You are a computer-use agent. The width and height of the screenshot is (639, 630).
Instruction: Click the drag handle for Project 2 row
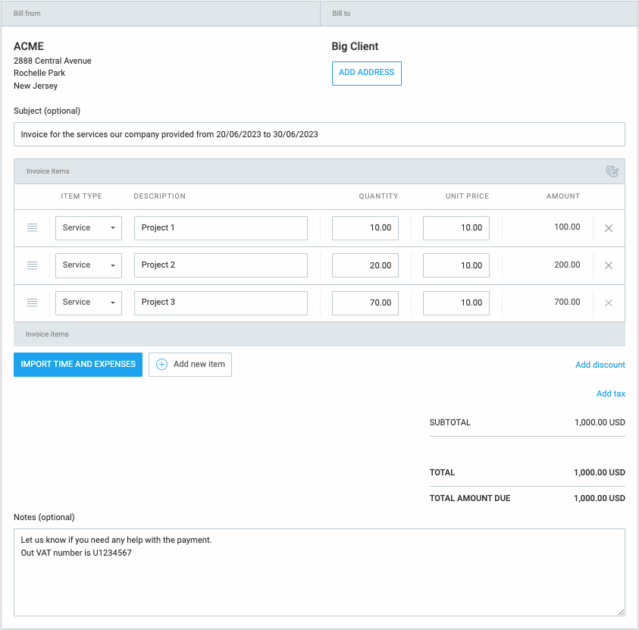tap(32, 265)
